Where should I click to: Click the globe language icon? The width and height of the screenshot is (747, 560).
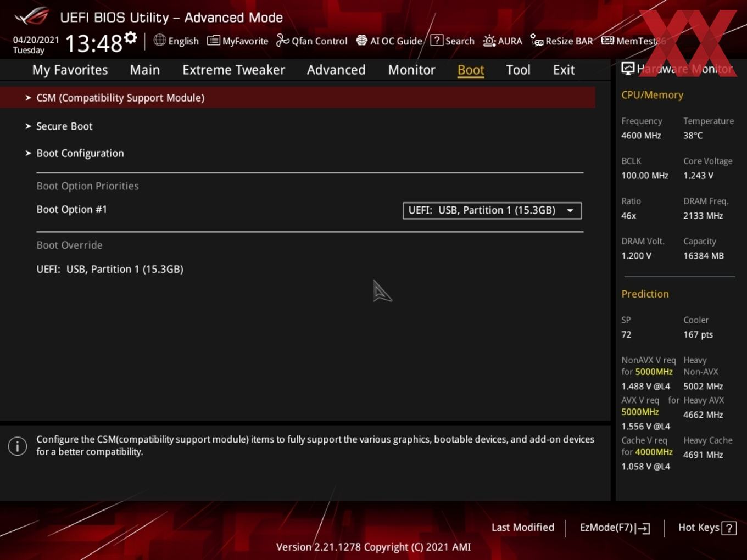pyautogui.click(x=159, y=40)
